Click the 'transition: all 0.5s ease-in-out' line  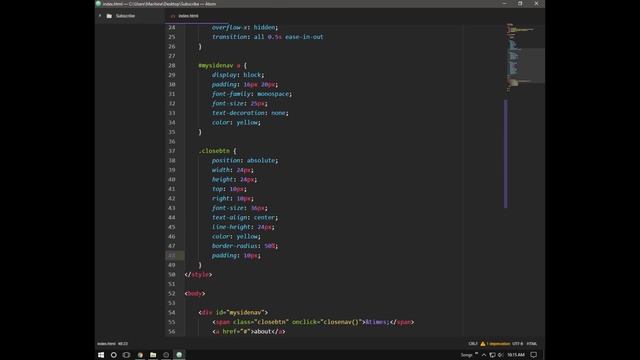tap(267, 37)
